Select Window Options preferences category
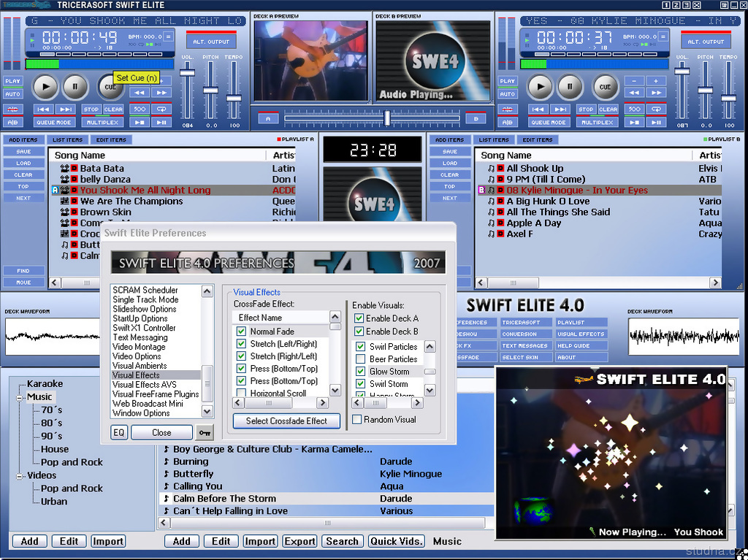 (141, 413)
